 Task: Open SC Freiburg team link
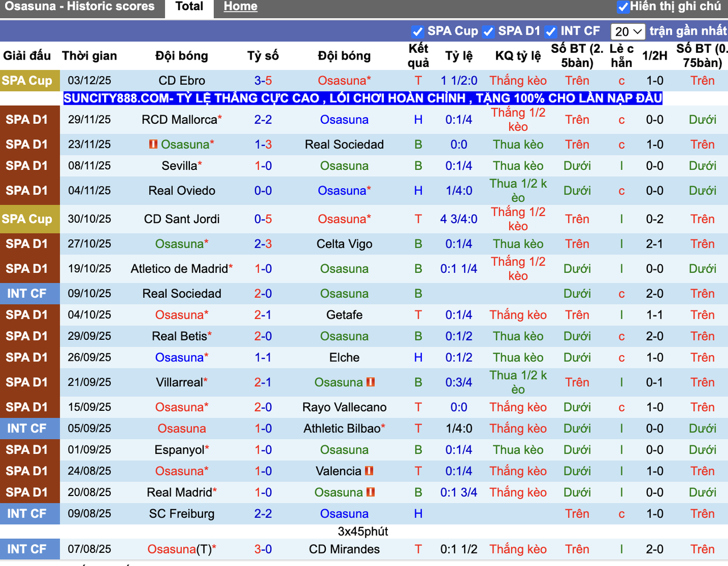pyautogui.click(x=182, y=514)
